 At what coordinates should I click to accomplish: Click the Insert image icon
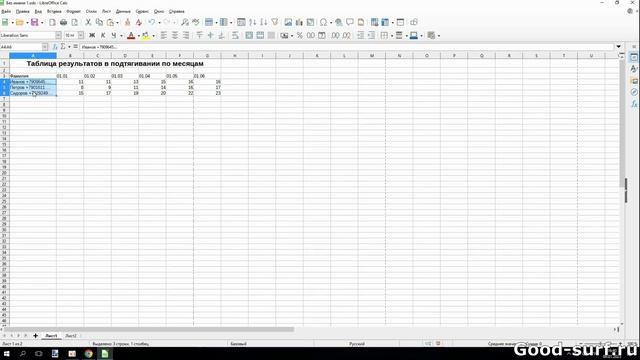pos(288,22)
